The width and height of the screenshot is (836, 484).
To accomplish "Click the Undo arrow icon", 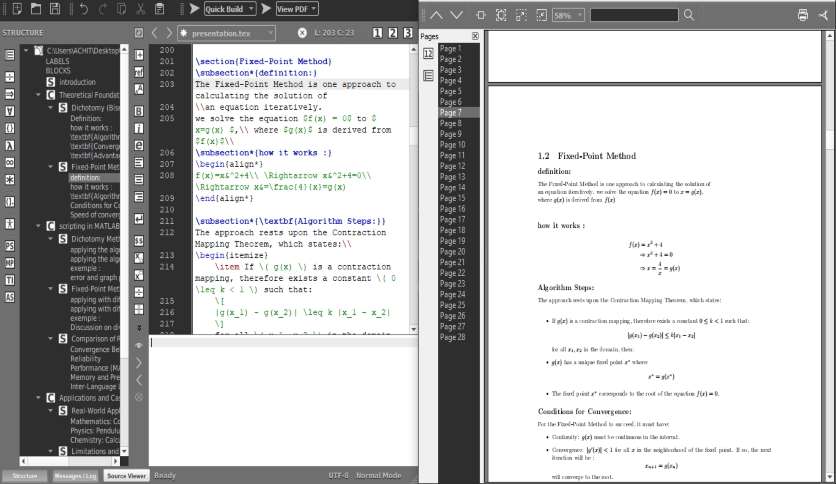I will (x=83, y=9).
